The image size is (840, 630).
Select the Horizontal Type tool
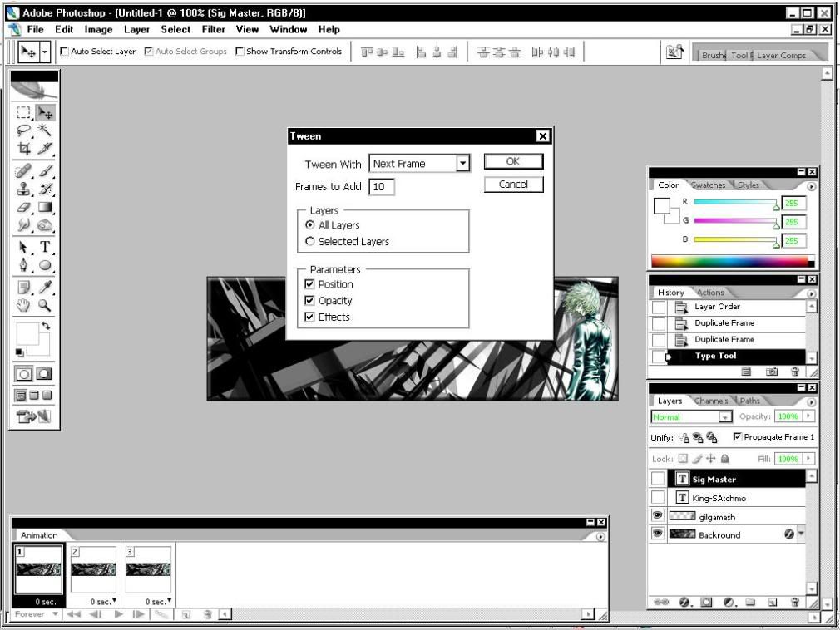45,247
